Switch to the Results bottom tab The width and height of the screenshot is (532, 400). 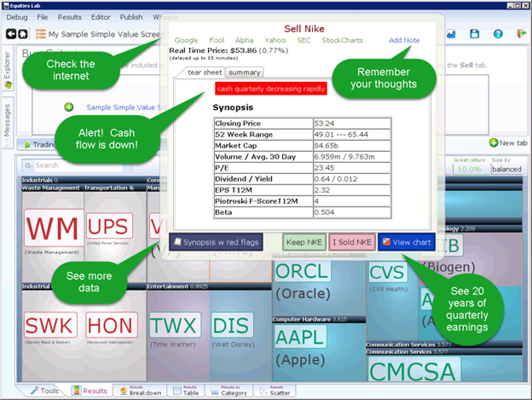click(x=90, y=390)
